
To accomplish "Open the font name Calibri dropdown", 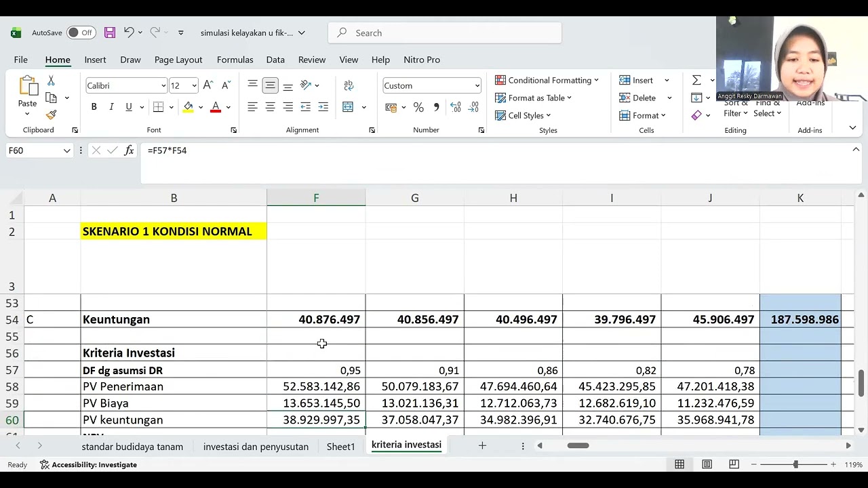I will coord(163,85).
